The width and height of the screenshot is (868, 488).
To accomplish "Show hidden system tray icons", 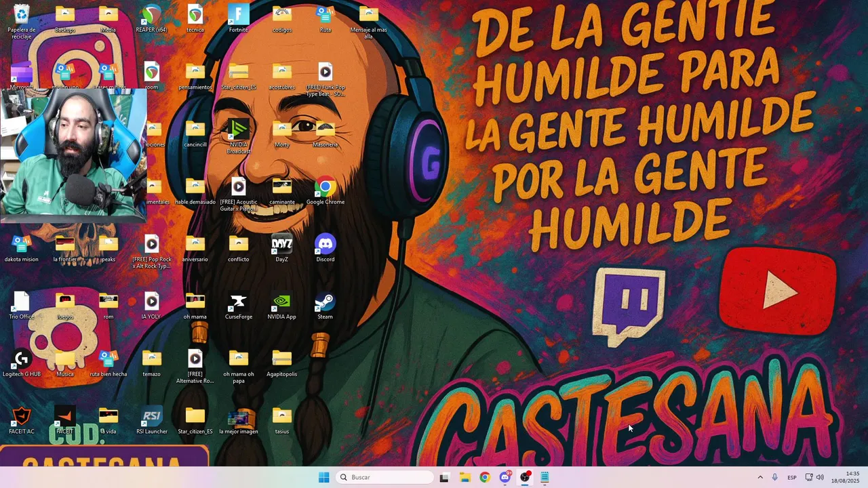I will coord(760,477).
